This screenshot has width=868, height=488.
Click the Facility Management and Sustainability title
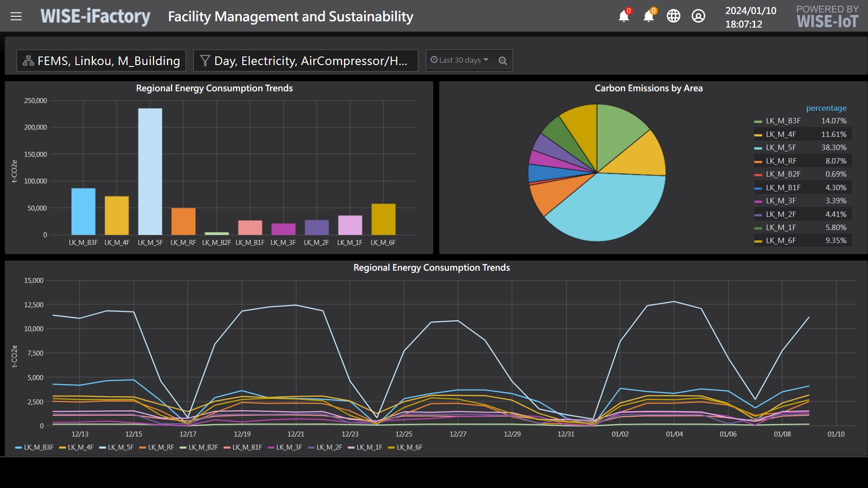coord(291,17)
